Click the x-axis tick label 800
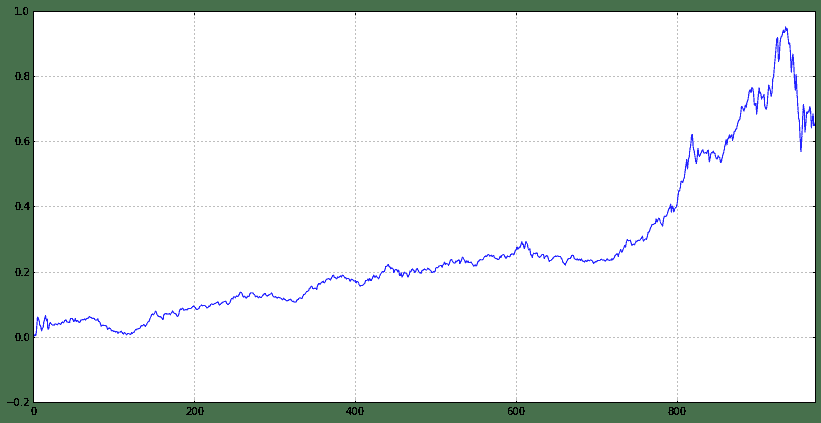 678,411
